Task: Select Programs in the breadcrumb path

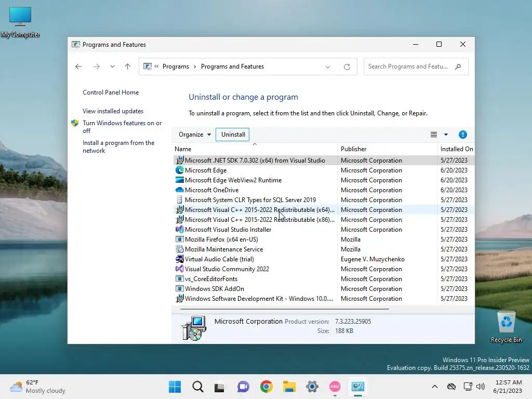Action: pos(176,66)
